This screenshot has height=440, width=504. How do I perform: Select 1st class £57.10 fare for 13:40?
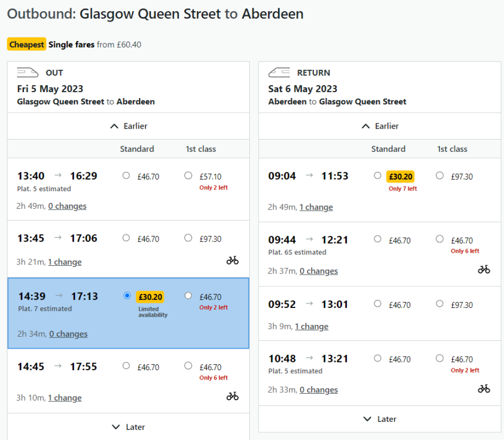click(188, 175)
